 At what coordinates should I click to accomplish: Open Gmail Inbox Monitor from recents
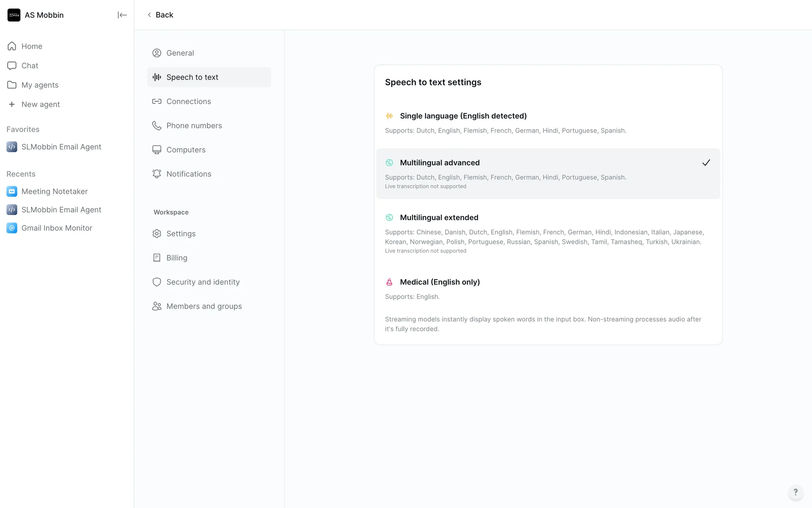point(57,228)
